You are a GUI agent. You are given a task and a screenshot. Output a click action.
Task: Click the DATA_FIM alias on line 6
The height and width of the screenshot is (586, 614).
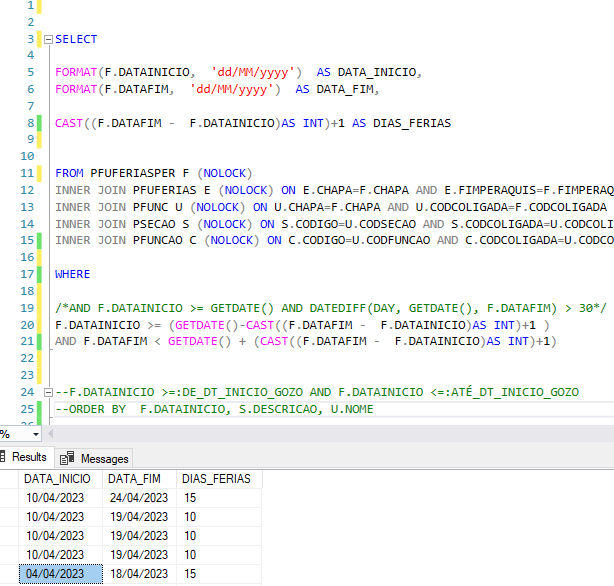point(345,89)
